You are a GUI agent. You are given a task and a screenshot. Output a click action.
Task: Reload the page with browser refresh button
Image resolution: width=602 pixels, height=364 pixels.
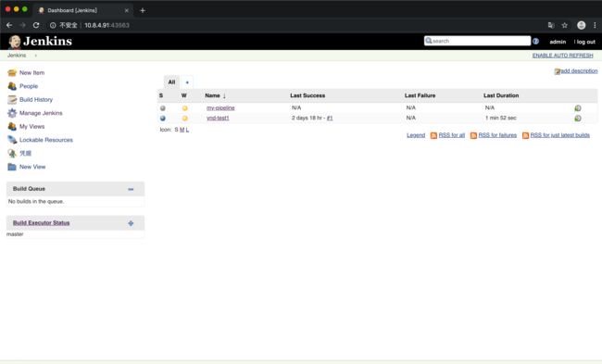click(36, 25)
